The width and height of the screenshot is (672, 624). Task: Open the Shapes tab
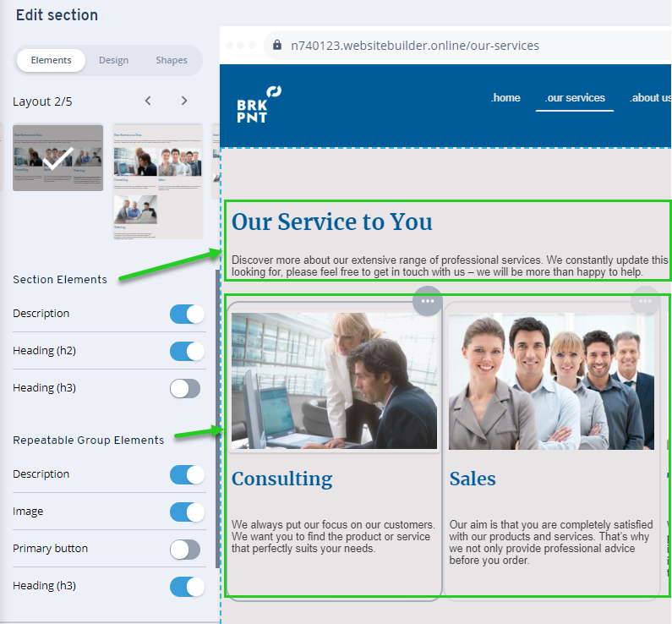click(x=172, y=60)
